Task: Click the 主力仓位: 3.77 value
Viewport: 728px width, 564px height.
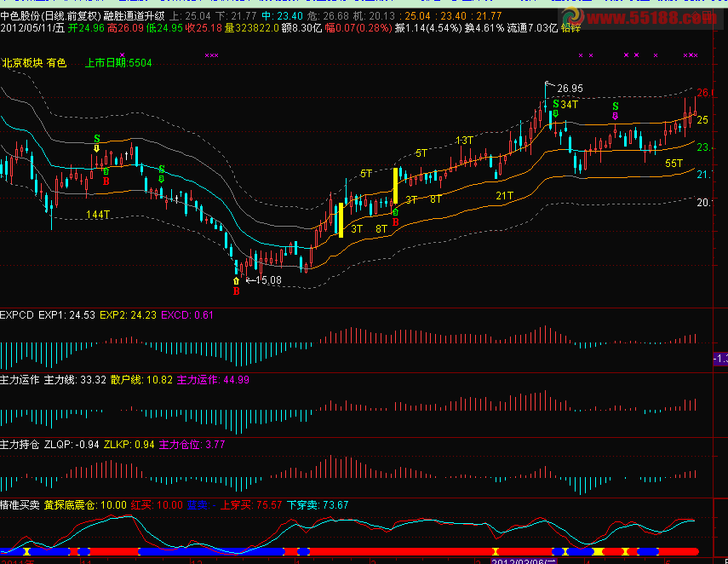Action: click(192, 445)
